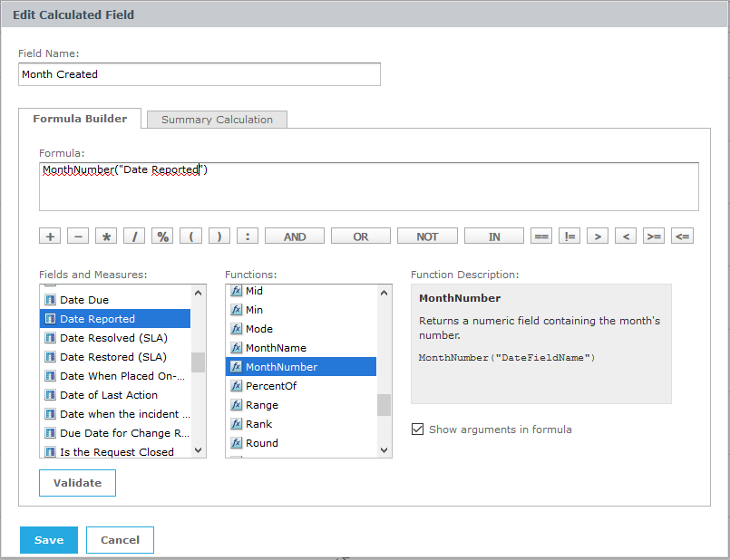Click down arrow of Fields and Measures scrollbar
The width and height of the screenshot is (730, 560).
[x=198, y=449]
